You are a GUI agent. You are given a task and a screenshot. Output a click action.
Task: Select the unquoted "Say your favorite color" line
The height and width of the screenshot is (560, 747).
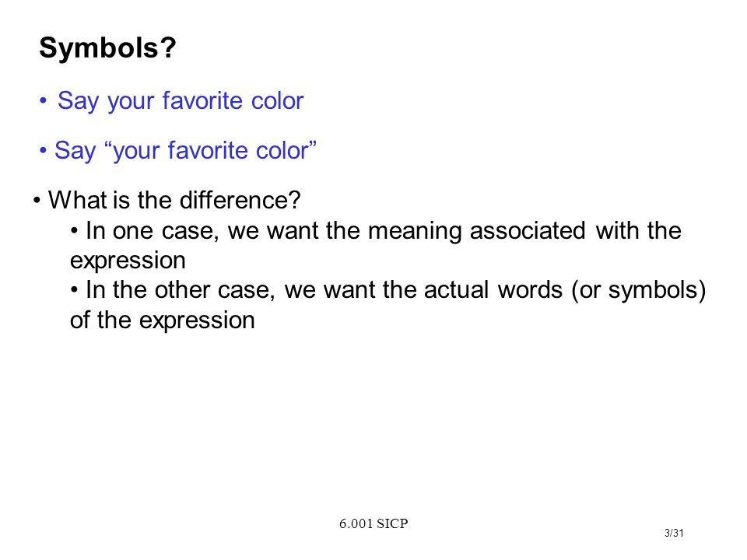pyautogui.click(x=181, y=101)
